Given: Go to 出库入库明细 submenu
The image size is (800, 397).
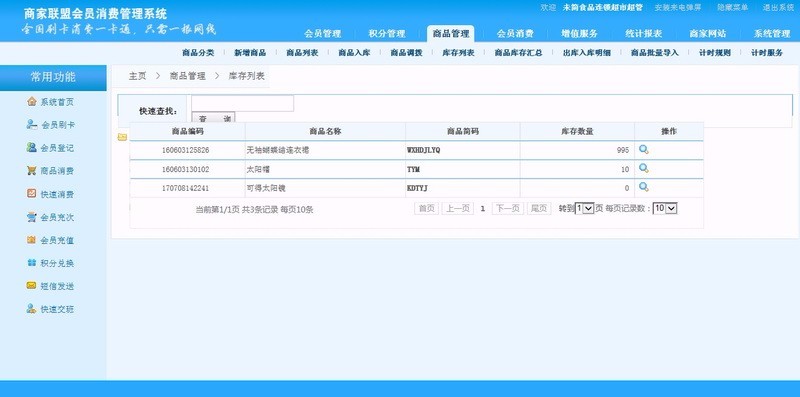Looking at the screenshot, I should click(x=587, y=53).
